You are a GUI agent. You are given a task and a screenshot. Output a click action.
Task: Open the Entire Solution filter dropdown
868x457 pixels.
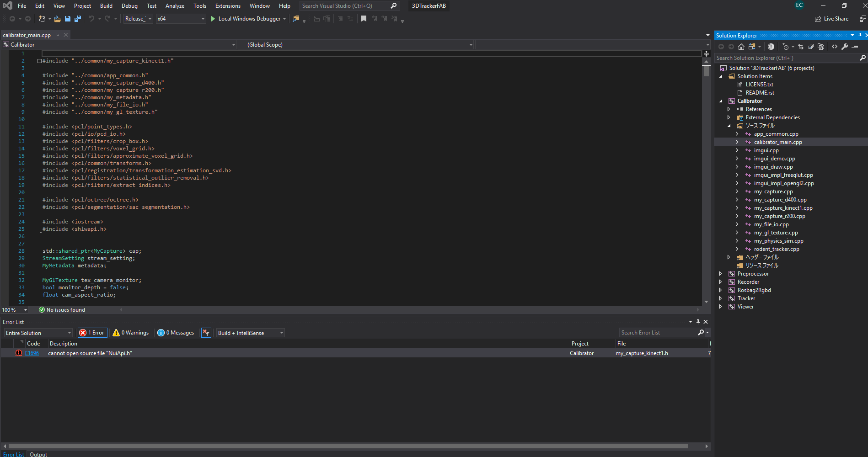tap(38, 333)
